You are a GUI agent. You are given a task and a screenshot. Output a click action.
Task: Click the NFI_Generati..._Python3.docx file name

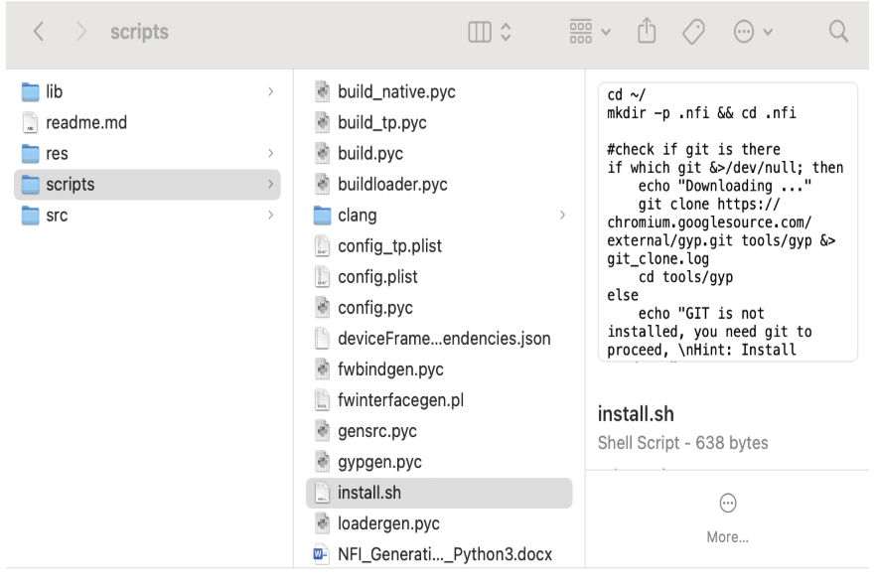[x=445, y=554]
